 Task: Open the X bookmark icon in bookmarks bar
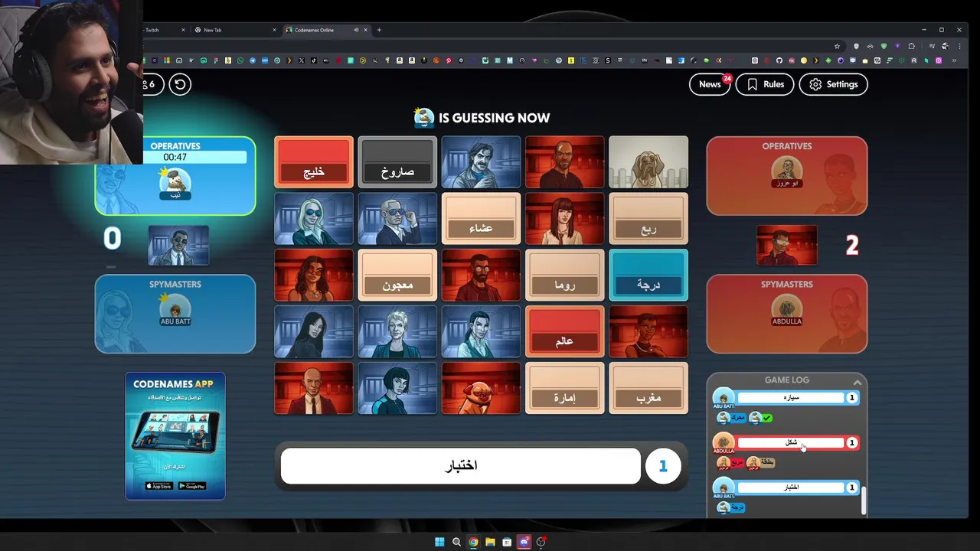[x=302, y=60]
